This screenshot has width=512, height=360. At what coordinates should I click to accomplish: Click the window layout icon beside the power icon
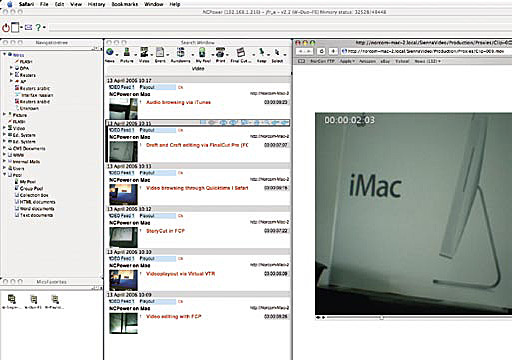(15, 27)
